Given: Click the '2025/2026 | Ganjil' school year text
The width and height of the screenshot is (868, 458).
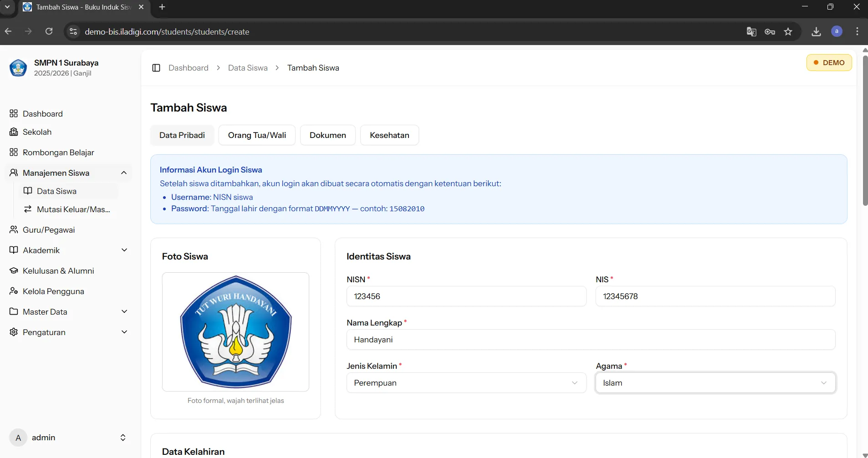Looking at the screenshot, I should tap(63, 73).
